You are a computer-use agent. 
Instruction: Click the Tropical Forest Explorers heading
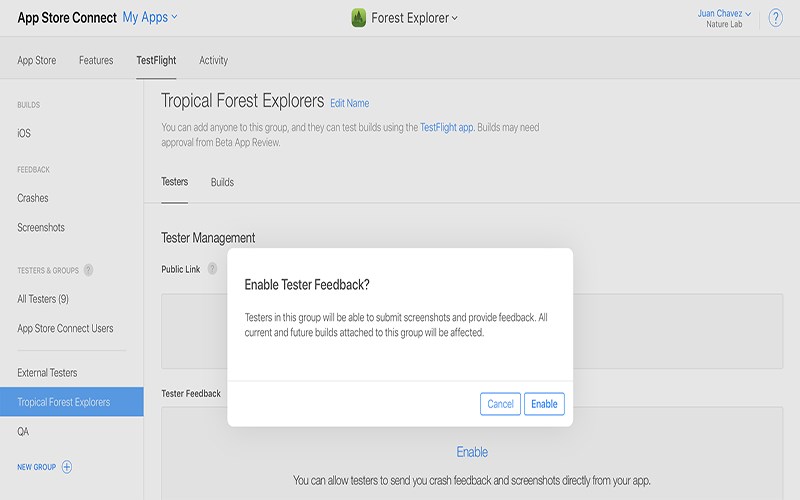coord(242,101)
